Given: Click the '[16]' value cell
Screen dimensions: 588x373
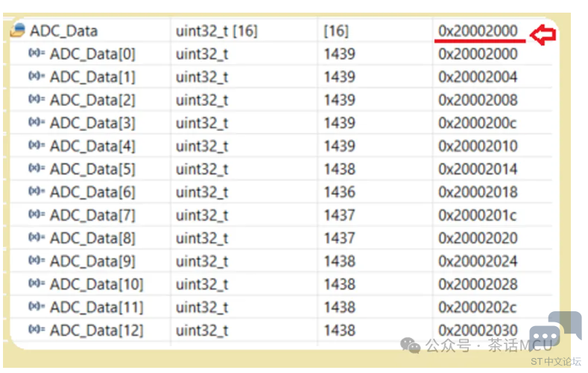Looking at the screenshot, I should click(336, 31).
